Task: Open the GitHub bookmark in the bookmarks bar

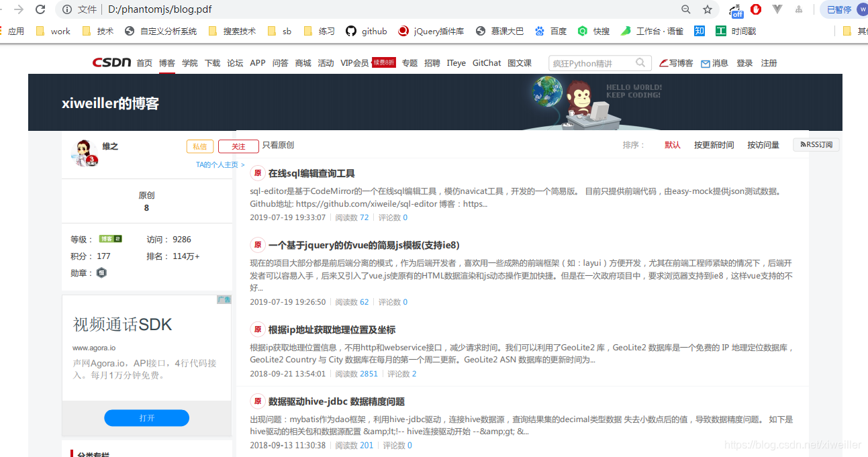Action: pyautogui.click(x=365, y=30)
